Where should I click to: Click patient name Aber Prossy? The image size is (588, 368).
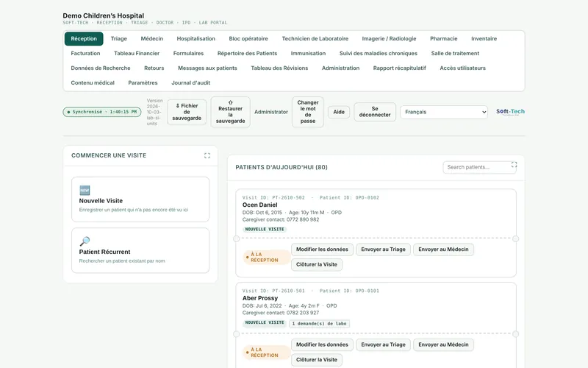[x=260, y=298]
